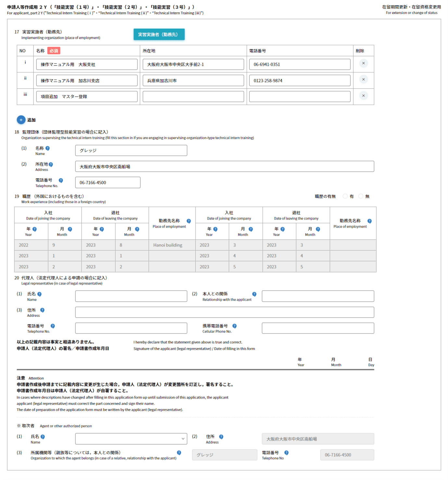Open the agent 氏名 dropdown
The image size is (448, 480).
click(x=131, y=439)
